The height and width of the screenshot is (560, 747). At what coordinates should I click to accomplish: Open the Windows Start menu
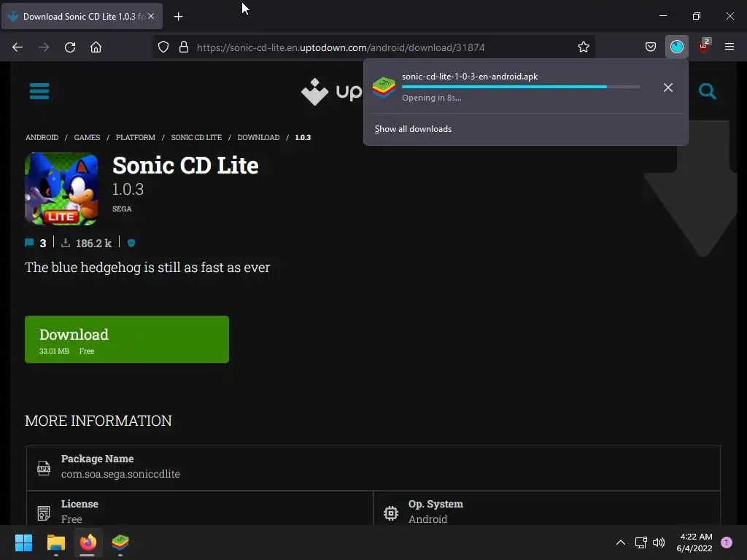[x=23, y=542]
